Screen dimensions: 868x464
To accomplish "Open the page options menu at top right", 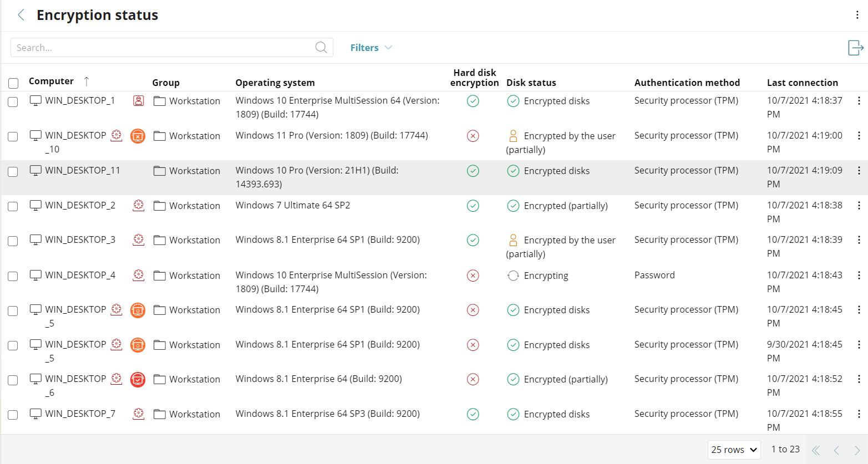I will pyautogui.click(x=857, y=15).
